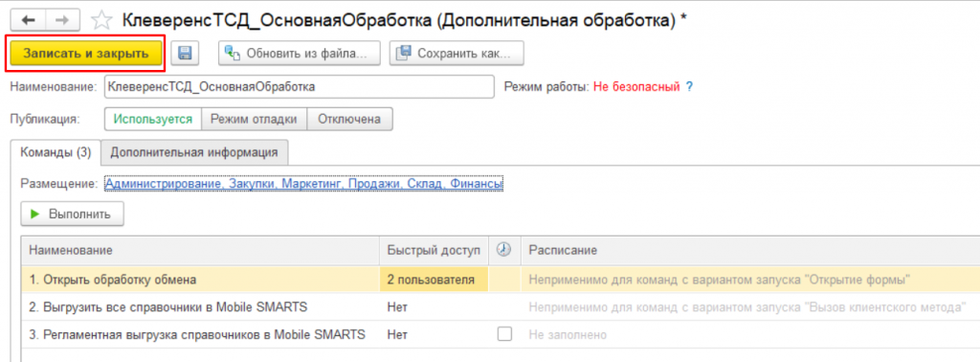Click the back navigation arrow

click(30, 21)
